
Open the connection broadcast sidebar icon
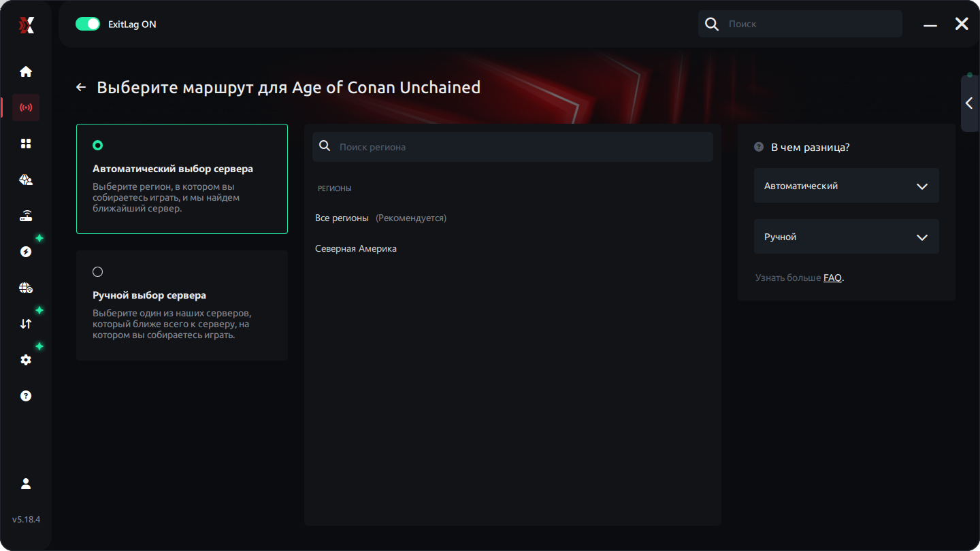coord(26,107)
